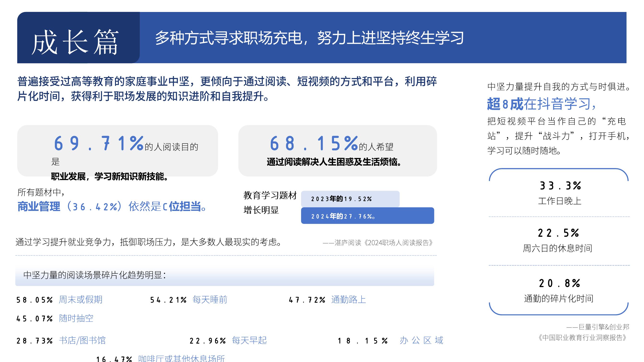Select text 通过阅读解决人生困惑及生活烦恼。
This screenshot has height=362, width=644.
[x=334, y=162]
